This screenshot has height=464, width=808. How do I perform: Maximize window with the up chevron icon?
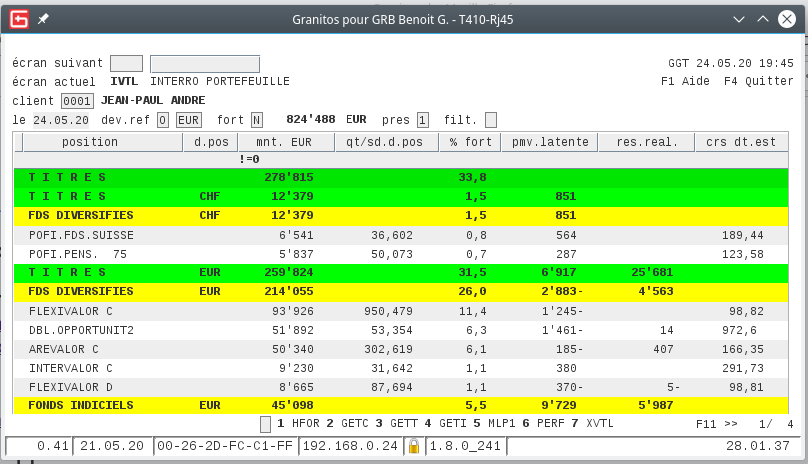click(762, 19)
